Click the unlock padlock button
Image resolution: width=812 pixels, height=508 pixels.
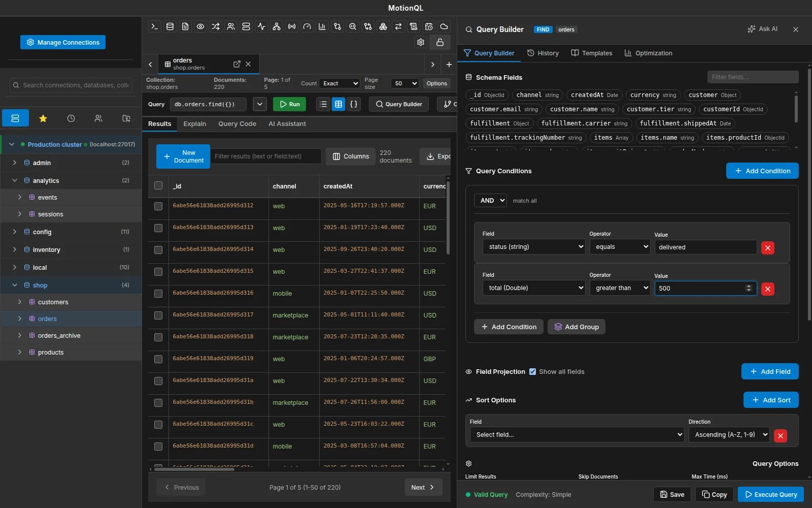tap(440, 42)
